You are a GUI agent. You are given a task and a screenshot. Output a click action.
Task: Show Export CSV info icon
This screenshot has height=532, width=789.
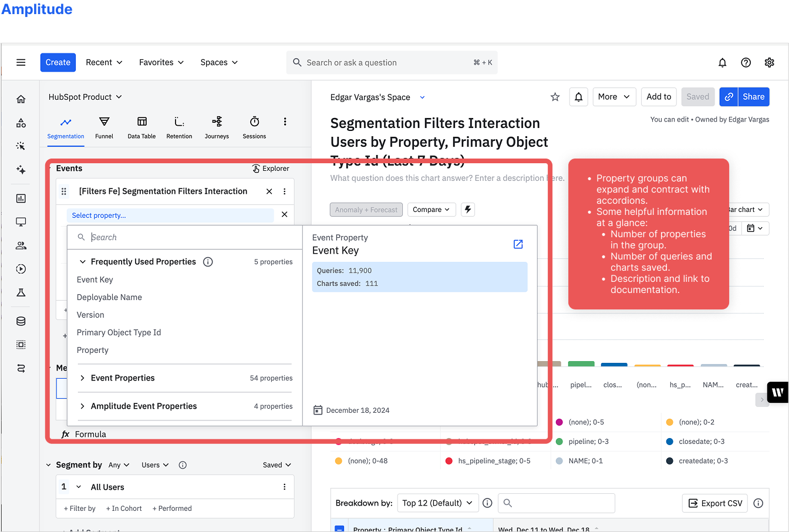[x=758, y=503]
